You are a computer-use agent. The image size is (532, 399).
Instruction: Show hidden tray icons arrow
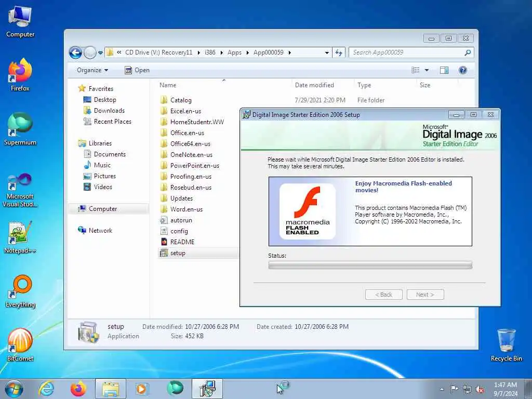(x=442, y=390)
